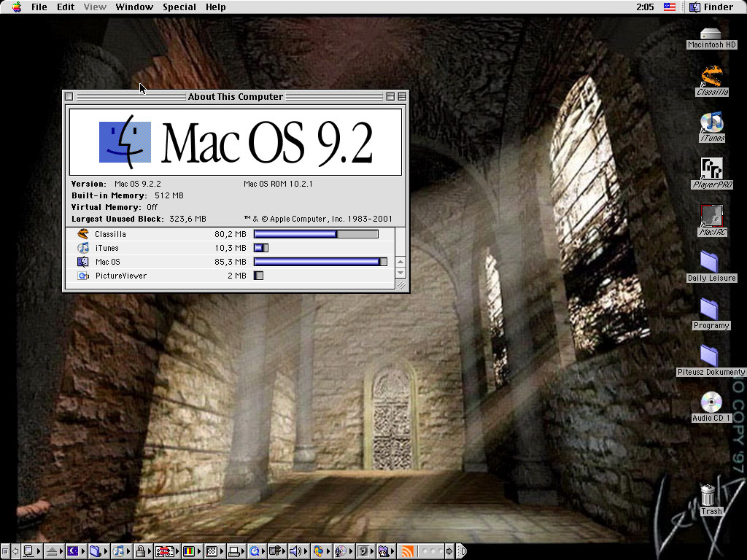Click the '512 MB' built-in memory value
This screenshot has width=747, height=560.
click(169, 195)
